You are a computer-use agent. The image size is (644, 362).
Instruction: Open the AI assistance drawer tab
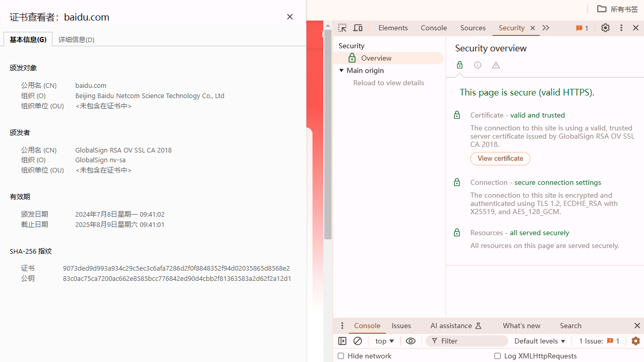[x=455, y=326]
